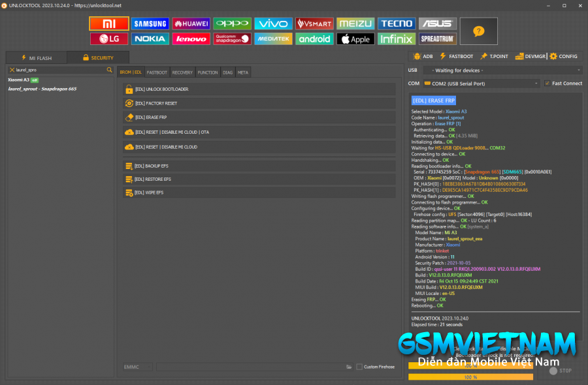588x385 pixels.
Task: Select the Vsmart brand icon
Action: click(x=314, y=23)
